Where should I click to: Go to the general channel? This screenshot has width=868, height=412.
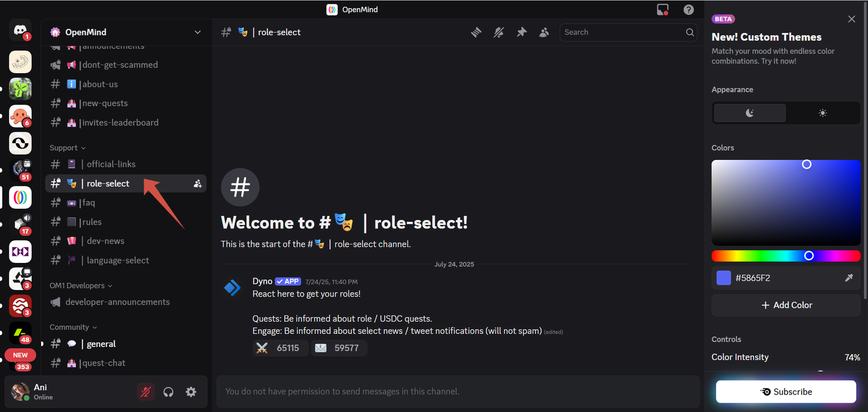[x=101, y=344]
